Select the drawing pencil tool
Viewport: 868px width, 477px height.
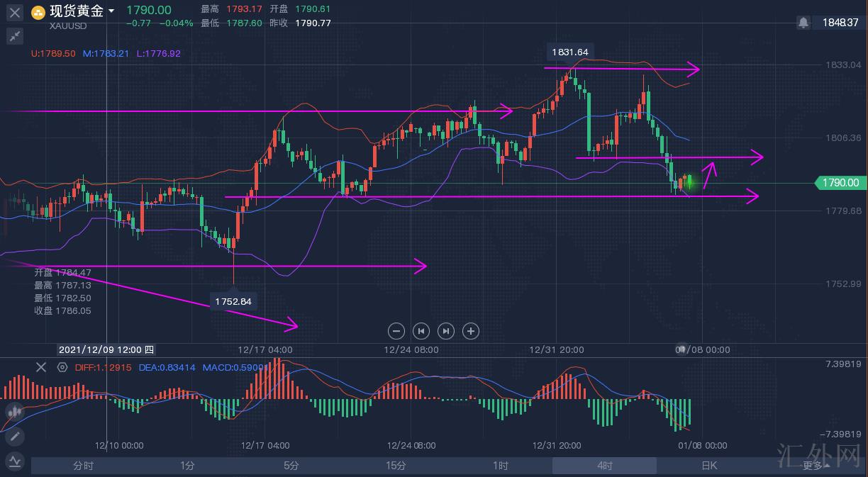click(x=15, y=436)
